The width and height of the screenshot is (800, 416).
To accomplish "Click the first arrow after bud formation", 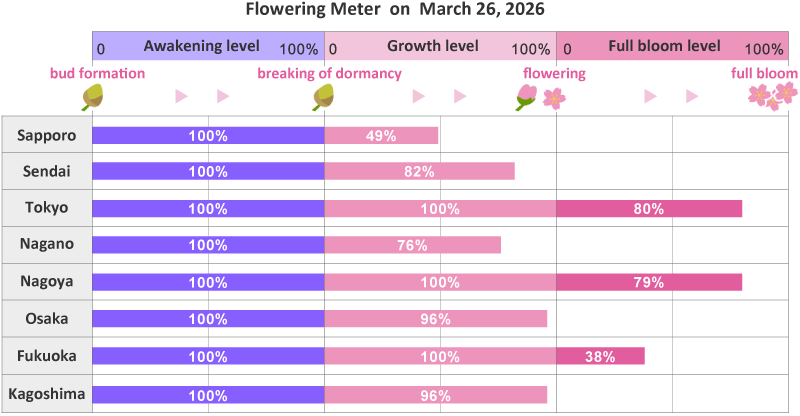I will 181,96.
